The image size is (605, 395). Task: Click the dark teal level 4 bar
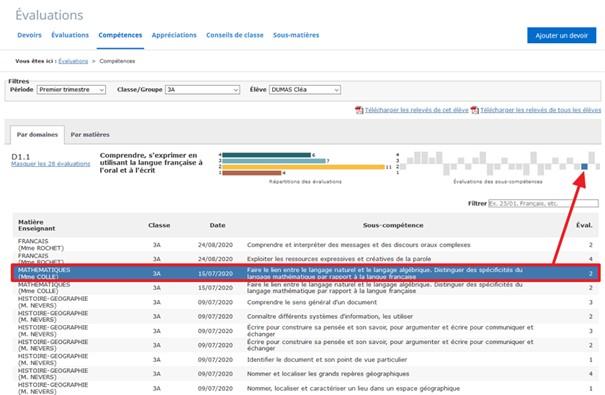click(267, 155)
